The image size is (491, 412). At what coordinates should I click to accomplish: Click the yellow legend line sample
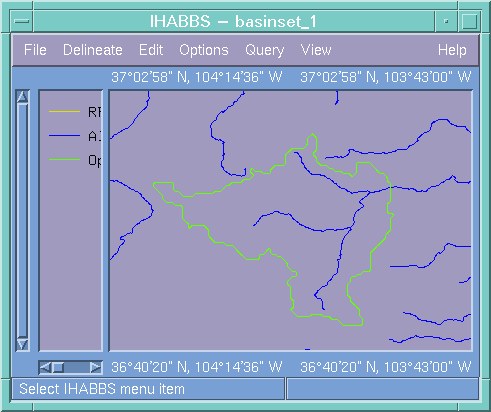click(64, 111)
